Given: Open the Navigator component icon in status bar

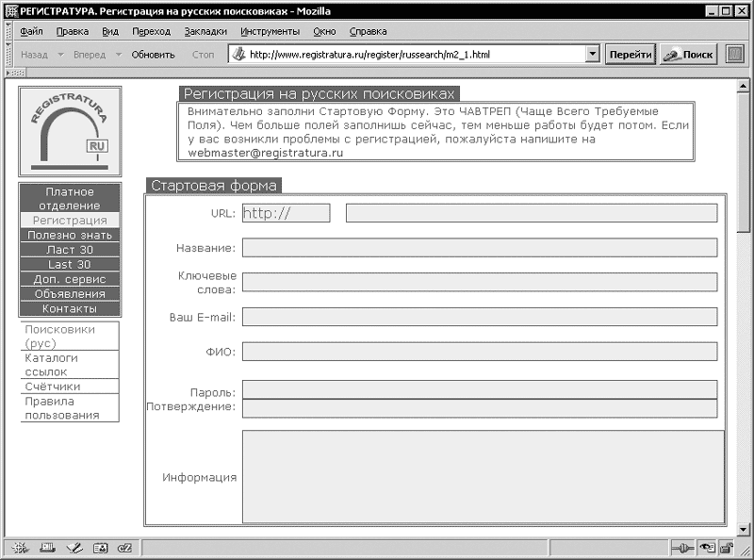Looking at the screenshot, I should 21,548.
